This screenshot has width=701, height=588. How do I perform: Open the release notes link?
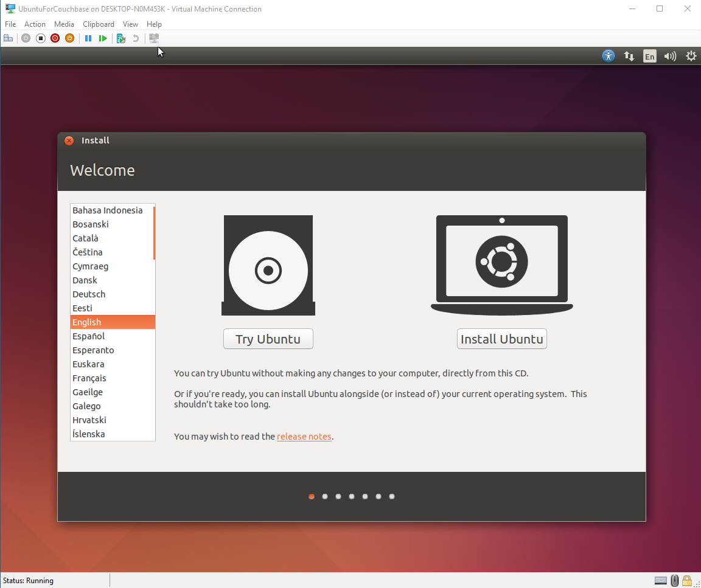304,436
